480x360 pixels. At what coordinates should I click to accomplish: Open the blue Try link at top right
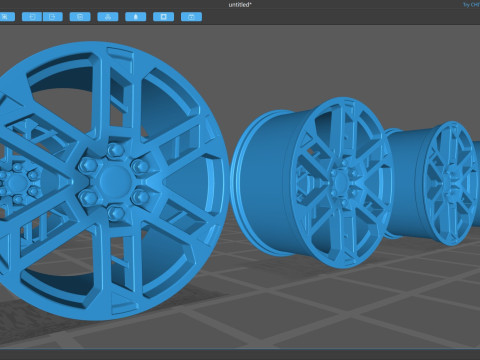pos(471,5)
